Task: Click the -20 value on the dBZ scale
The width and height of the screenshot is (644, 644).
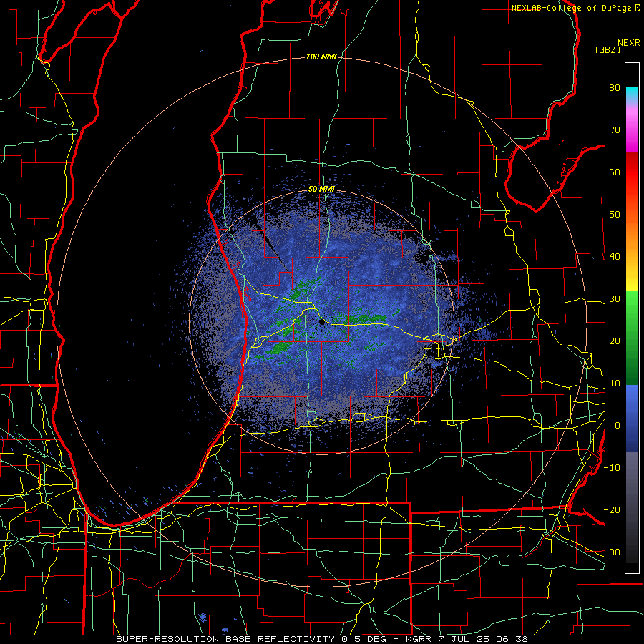Action: coord(612,509)
